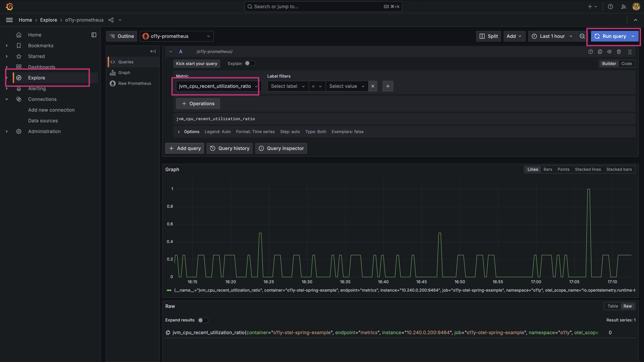Click the plus new item icon in top bar
The height and width of the screenshot is (362, 644).
pos(592,7)
